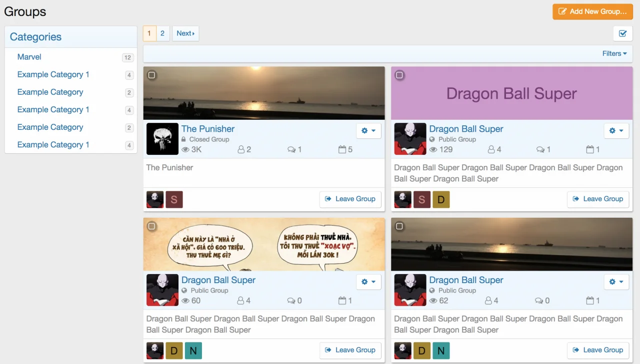Click the count badge 12 beside Marvel

tap(127, 57)
